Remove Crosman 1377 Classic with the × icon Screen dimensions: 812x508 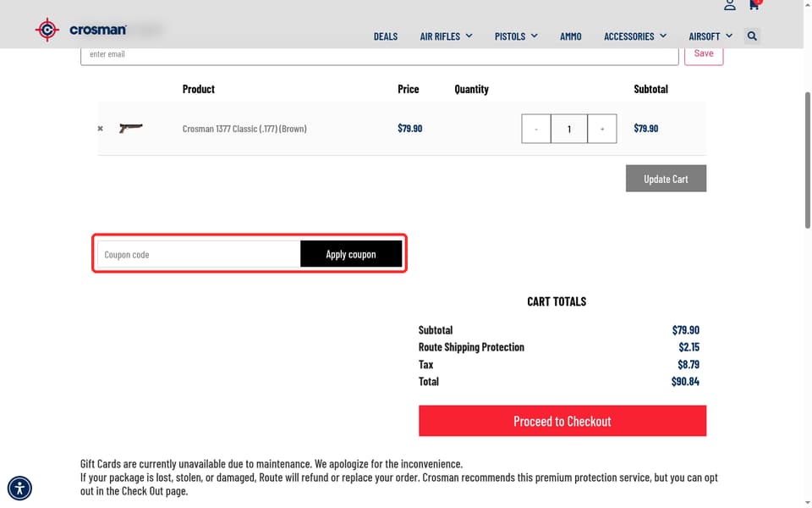point(101,129)
